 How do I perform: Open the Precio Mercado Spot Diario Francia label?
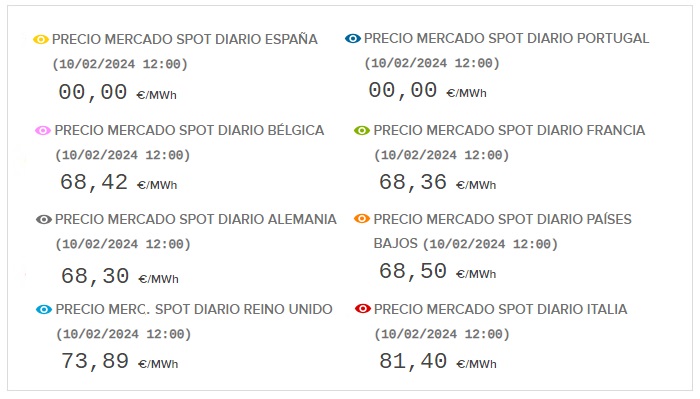[509, 130]
